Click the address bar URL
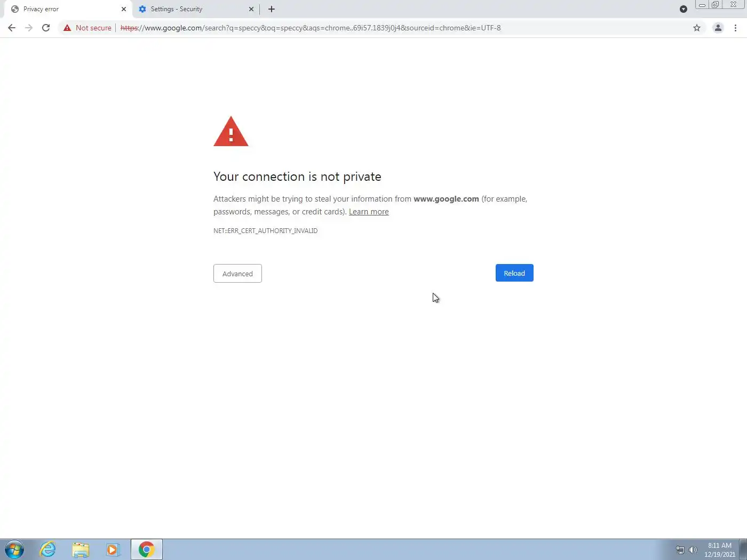 click(x=311, y=28)
